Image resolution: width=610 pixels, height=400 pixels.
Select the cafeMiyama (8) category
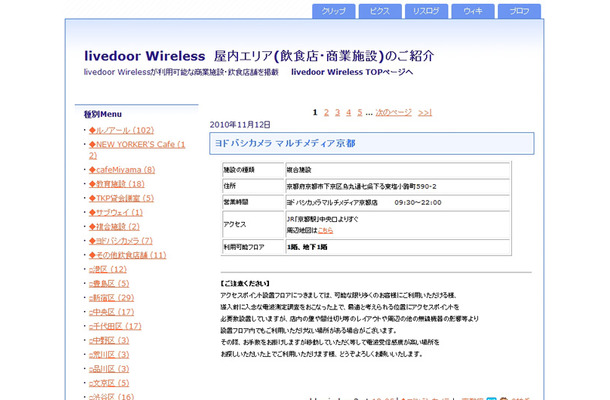(x=122, y=170)
